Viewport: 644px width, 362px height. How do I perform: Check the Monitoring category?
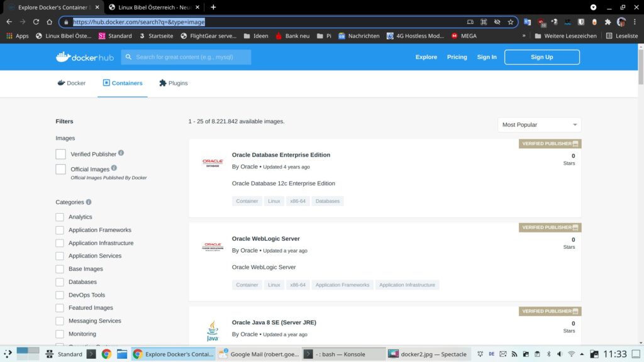pyautogui.click(x=60, y=334)
